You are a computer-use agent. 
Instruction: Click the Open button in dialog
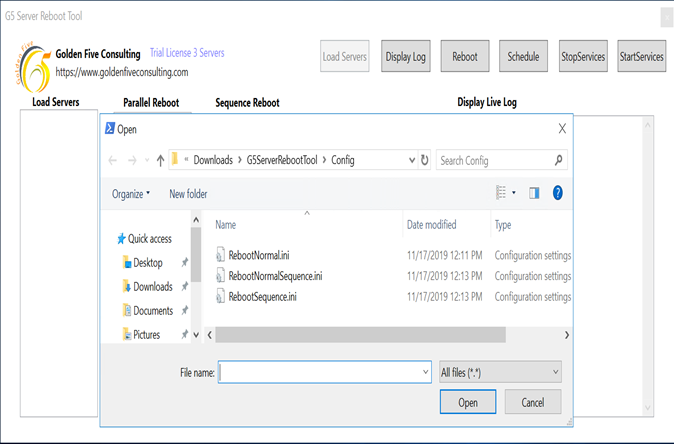[467, 402]
